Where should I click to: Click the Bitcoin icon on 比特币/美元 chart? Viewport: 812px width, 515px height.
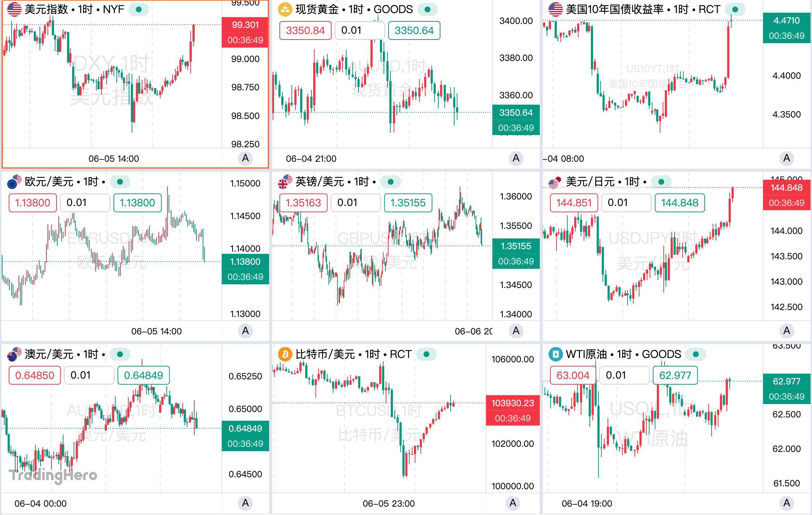(x=285, y=354)
